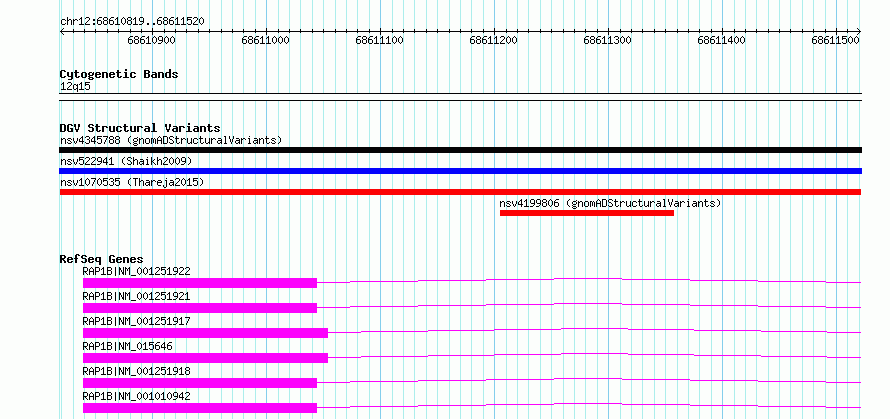The width and height of the screenshot is (890, 419).
Task: Open the RefSeq Genes track title
Action: click(x=102, y=259)
